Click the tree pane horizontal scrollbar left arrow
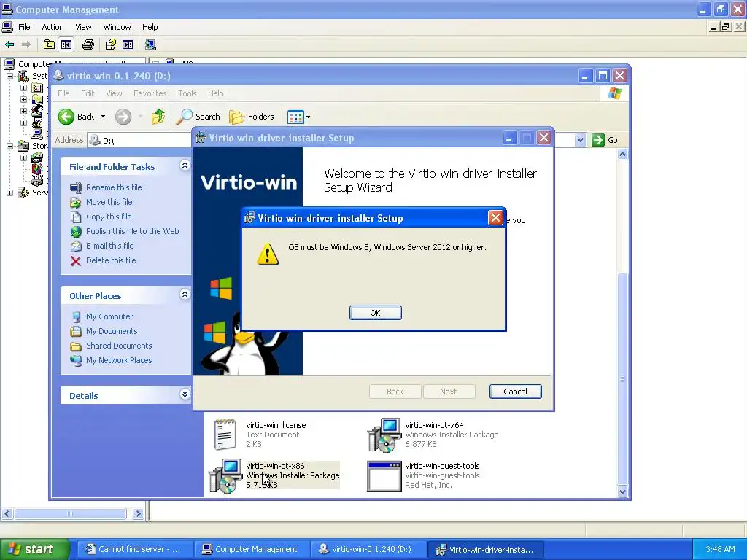 point(7,514)
